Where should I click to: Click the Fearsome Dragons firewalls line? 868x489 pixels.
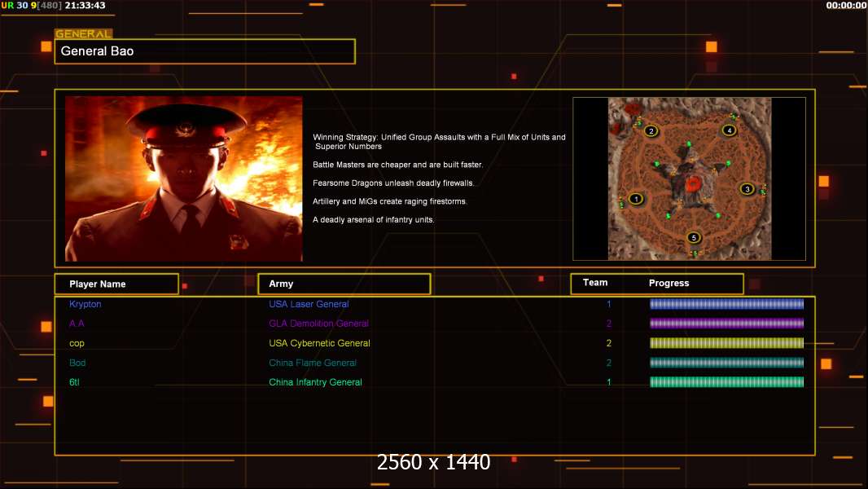(x=393, y=183)
